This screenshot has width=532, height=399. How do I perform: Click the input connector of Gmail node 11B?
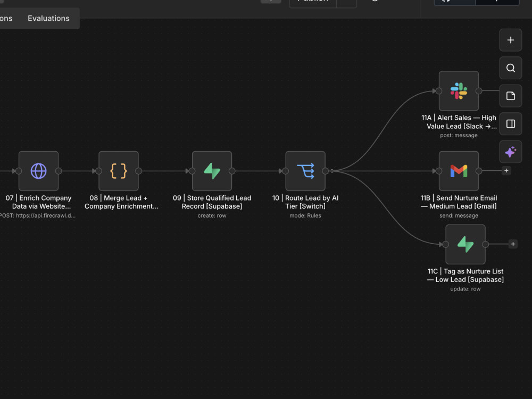439,171
